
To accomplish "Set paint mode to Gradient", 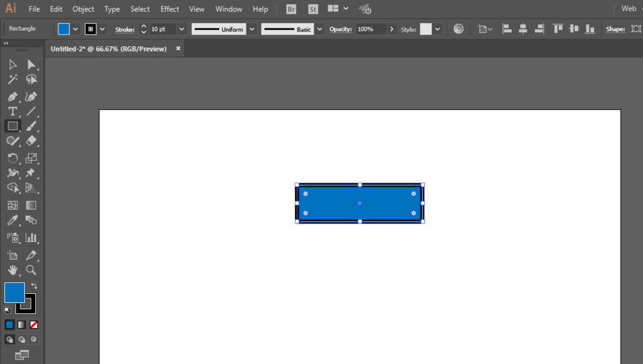I will (x=22, y=325).
